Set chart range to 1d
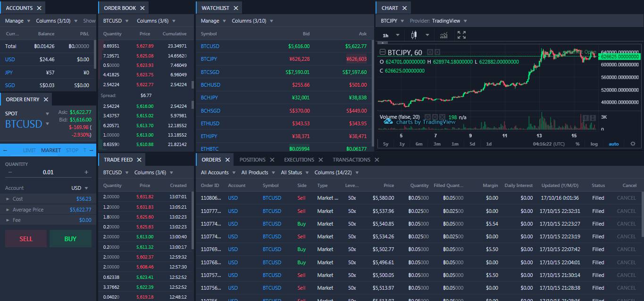The width and height of the screenshot is (644, 301). tap(489, 144)
